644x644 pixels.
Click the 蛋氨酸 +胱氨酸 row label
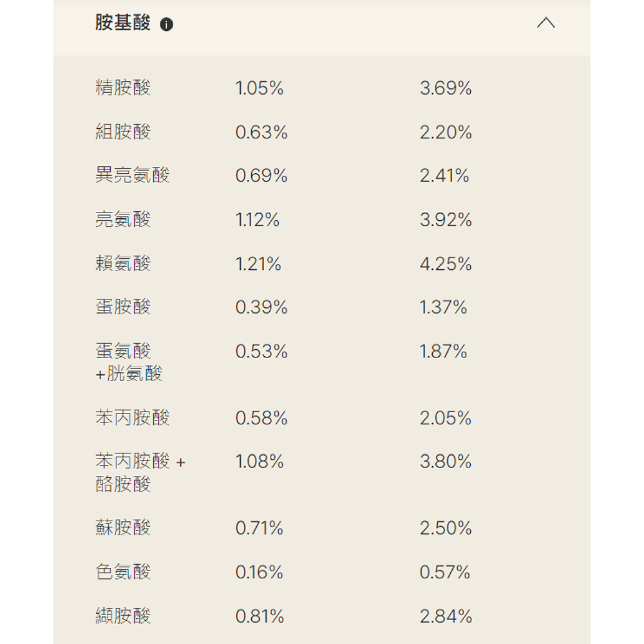(x=129, y=362)
